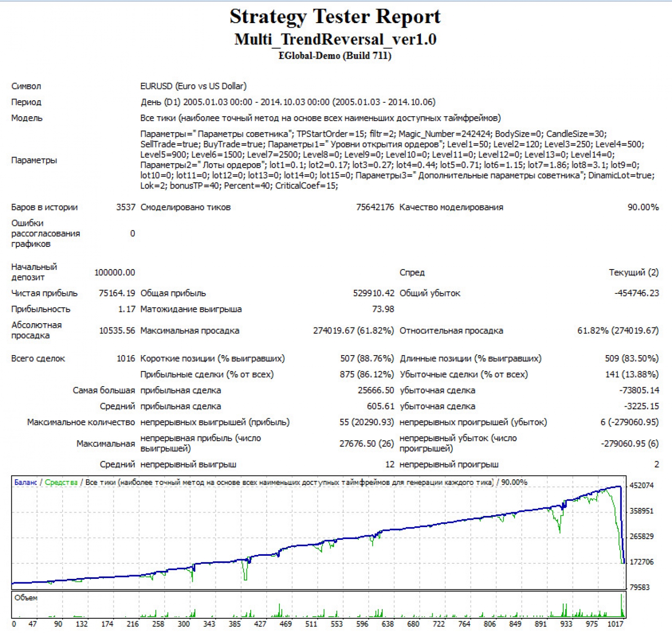
Task: Select the Чистая прибыль value 75164.19
Action: click(x=117, y=293)
